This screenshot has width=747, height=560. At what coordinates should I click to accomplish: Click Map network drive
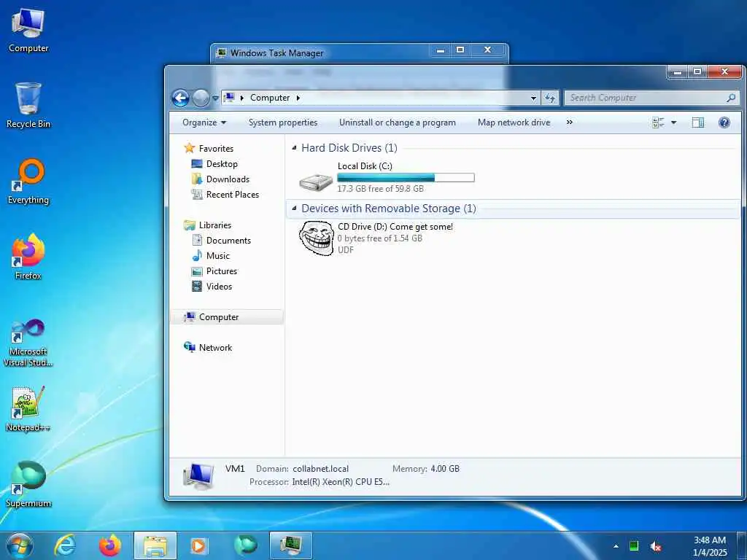[514, 122]
